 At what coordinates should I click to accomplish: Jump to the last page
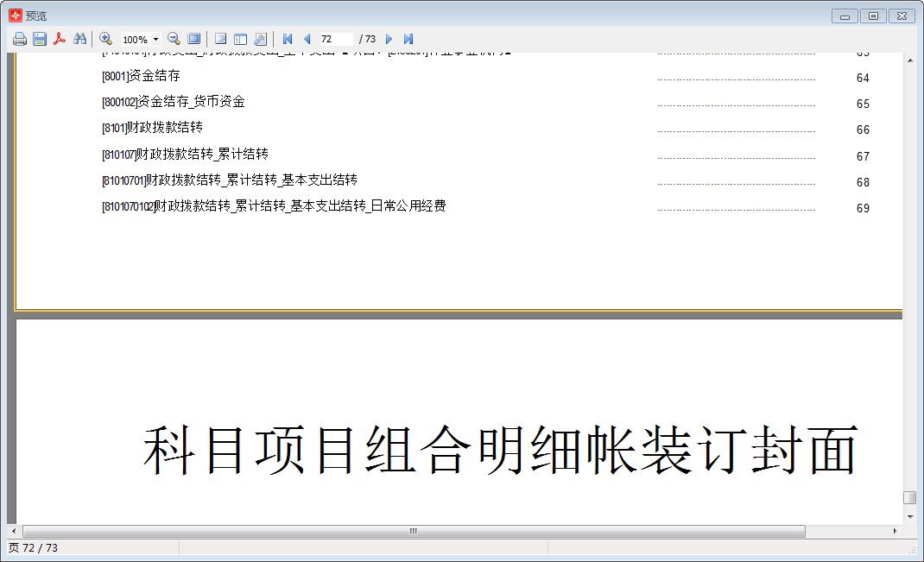click(x=407, y=39)
